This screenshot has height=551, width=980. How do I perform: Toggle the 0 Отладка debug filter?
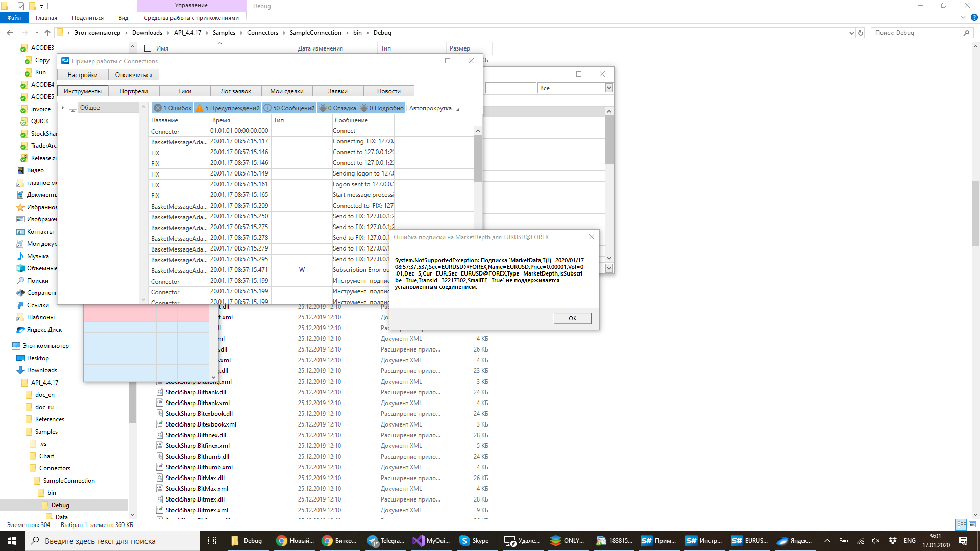point(337,108)
